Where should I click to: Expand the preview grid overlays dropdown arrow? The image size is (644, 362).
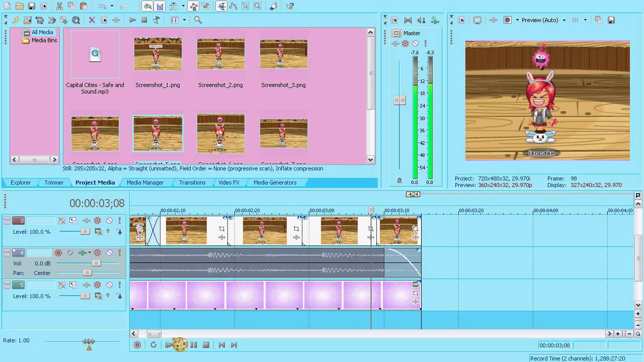click(585, 20)
